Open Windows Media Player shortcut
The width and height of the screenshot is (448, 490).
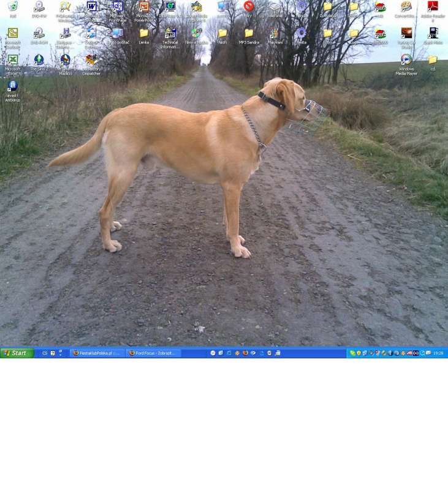point(406,60)
